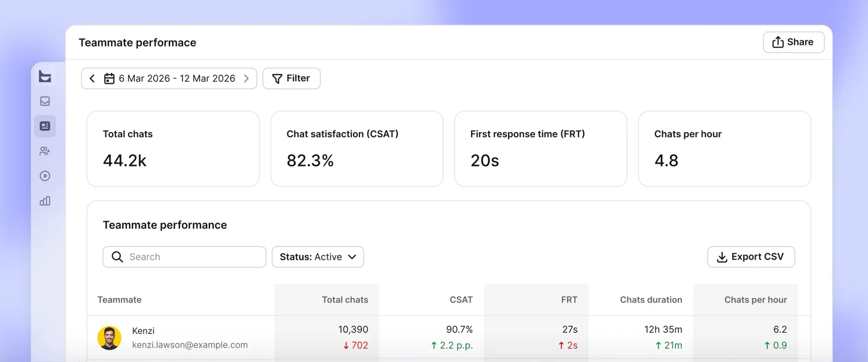Open the inbox icon in sidebar
The image size is (868, 362).
tap(45, 101)
